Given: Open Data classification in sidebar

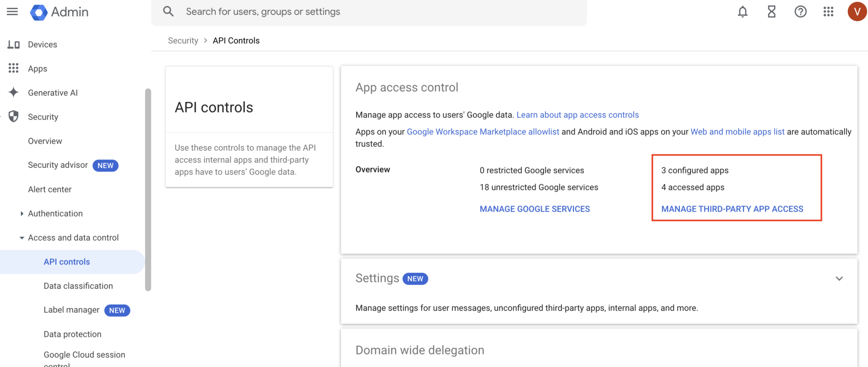Looking at the screenshot, I should (78, 286).
